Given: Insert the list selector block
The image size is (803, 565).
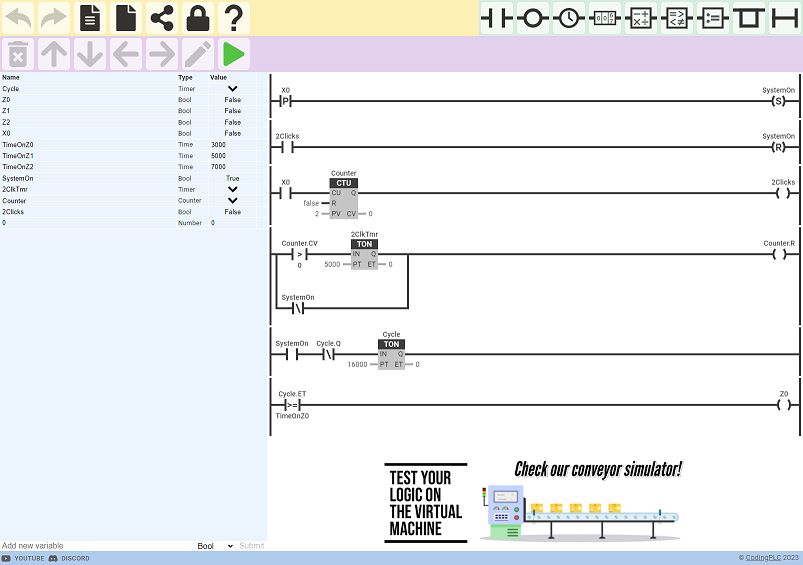Looking at the screenshot, I should pos(712,18).
